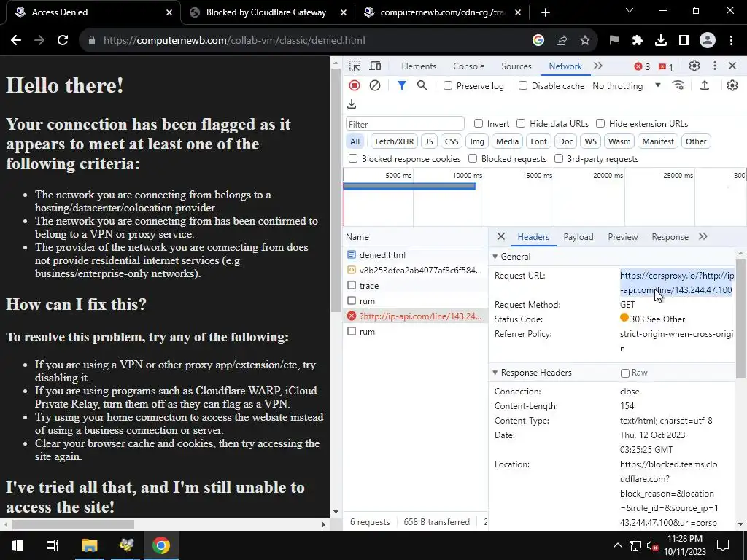
Task: Open the Payload tab
Action: coord(578,237)
